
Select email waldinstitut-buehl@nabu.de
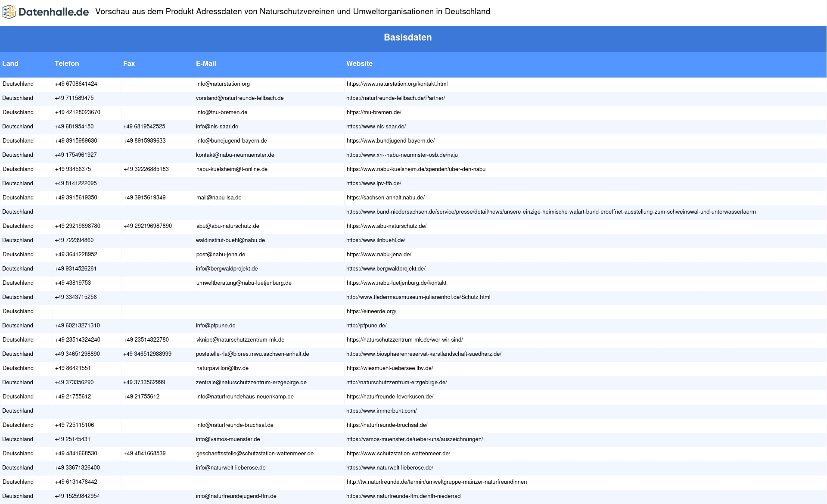(x=230, y=240)
